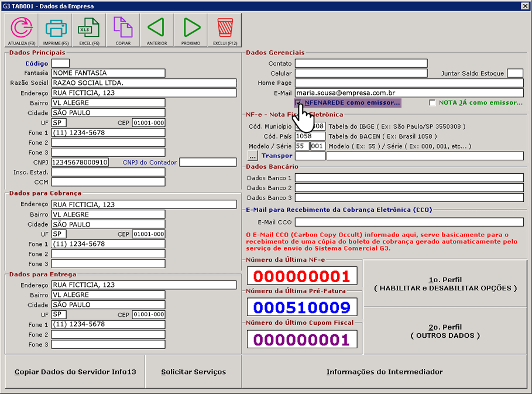Toggle NFENAREDE como emissor checkbox

point(298,103)
